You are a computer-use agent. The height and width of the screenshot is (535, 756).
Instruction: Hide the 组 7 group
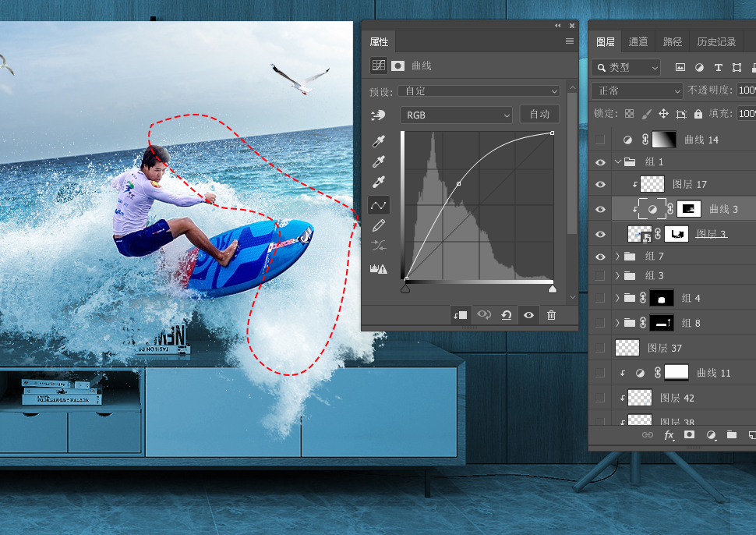[600, 257]
